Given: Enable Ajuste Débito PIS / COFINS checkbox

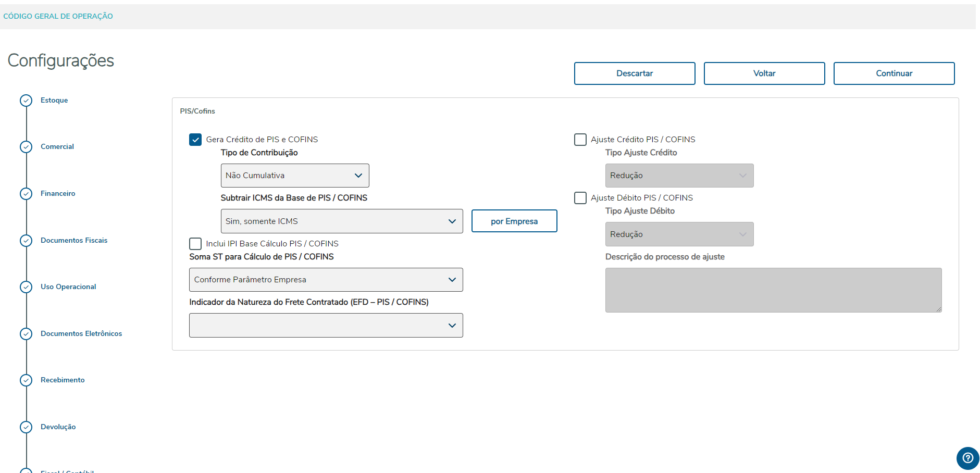Looking at the screenshot, I should 580,198.
